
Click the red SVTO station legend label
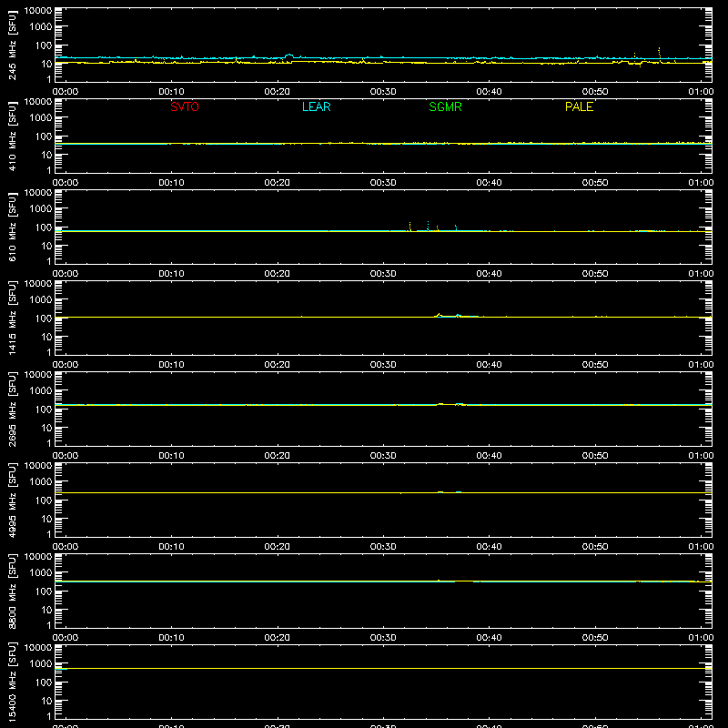click(185, 106)
